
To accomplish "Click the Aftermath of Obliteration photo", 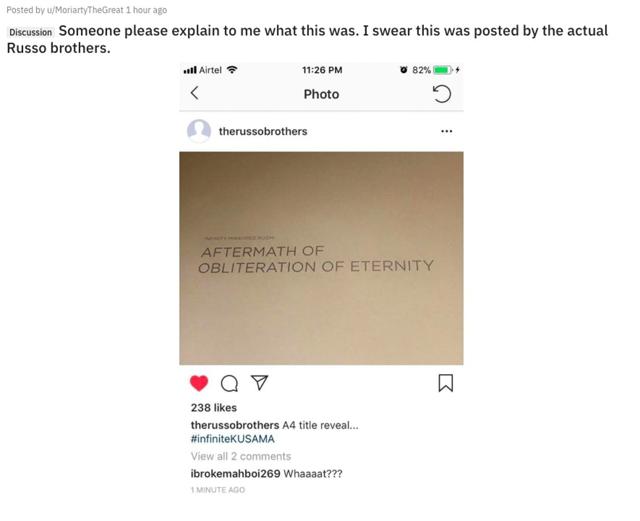I will click(x=321, y=258).
